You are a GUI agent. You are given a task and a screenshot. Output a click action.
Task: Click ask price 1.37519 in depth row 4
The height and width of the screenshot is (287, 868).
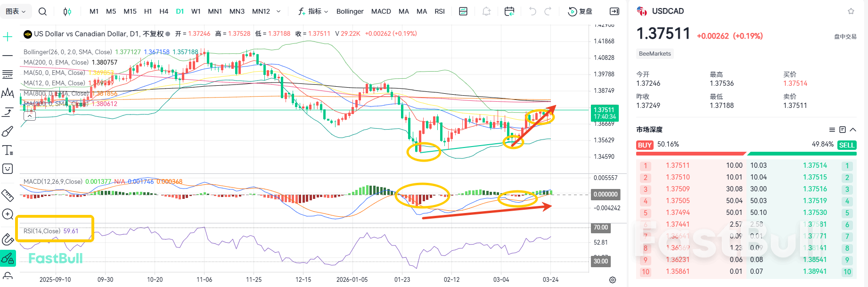point(815,201)
